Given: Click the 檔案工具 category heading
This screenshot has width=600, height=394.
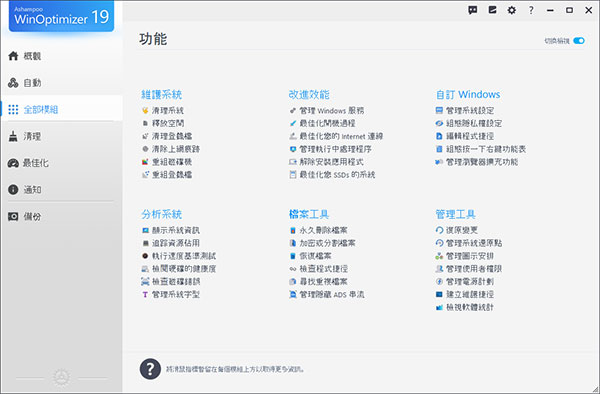Looking at the screenshot, I should pos(309,214).
